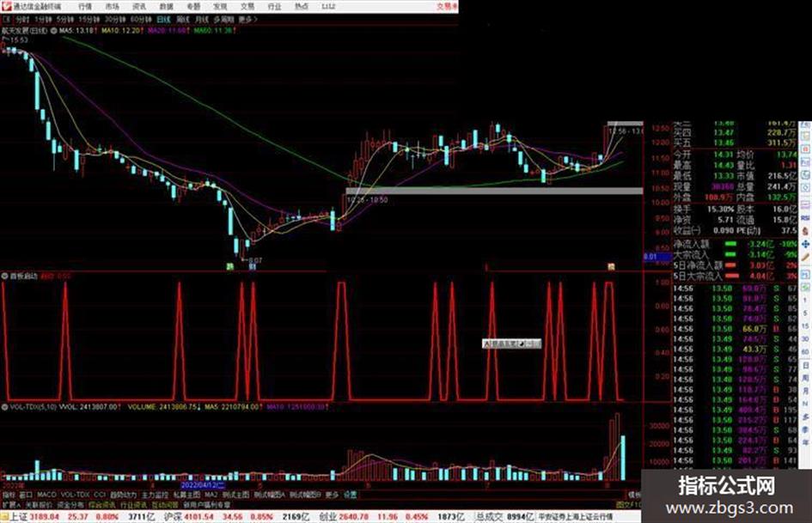Select the 周线 weekly period tab
This screenshot has width=812, height=523.
[x=183, y=20]
